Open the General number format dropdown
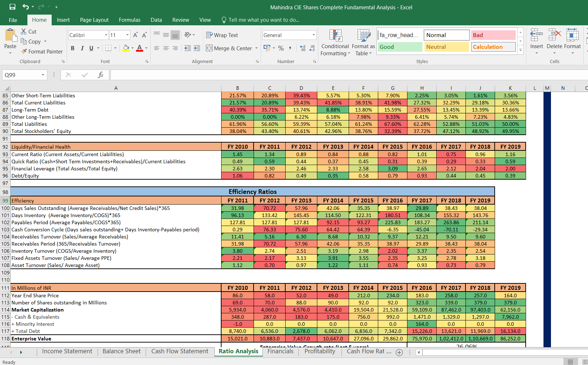588x365 pixels. point(314,35)
